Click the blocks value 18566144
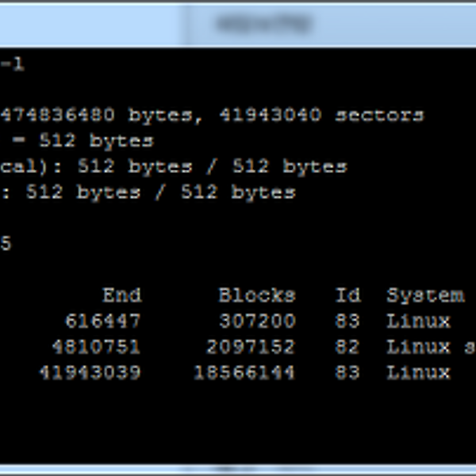This screenshot has width=476, height=476. pyautogui.click(x=244, y=372)
